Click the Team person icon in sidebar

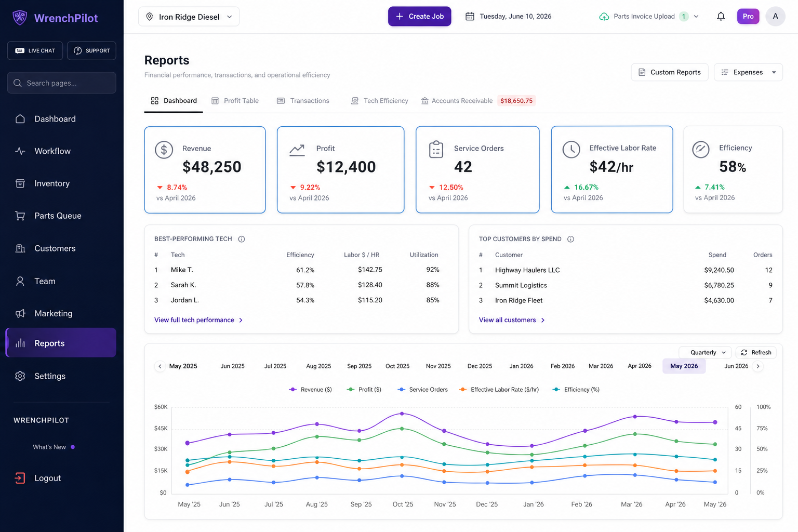(20, 281)
